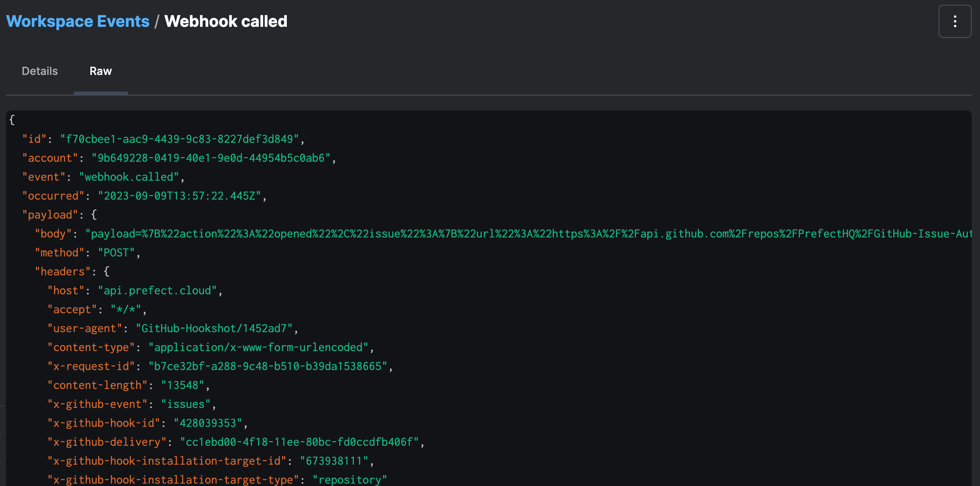The image size is (980, 486).
Task: Click the "payload" key
Action: click(50, 215)
